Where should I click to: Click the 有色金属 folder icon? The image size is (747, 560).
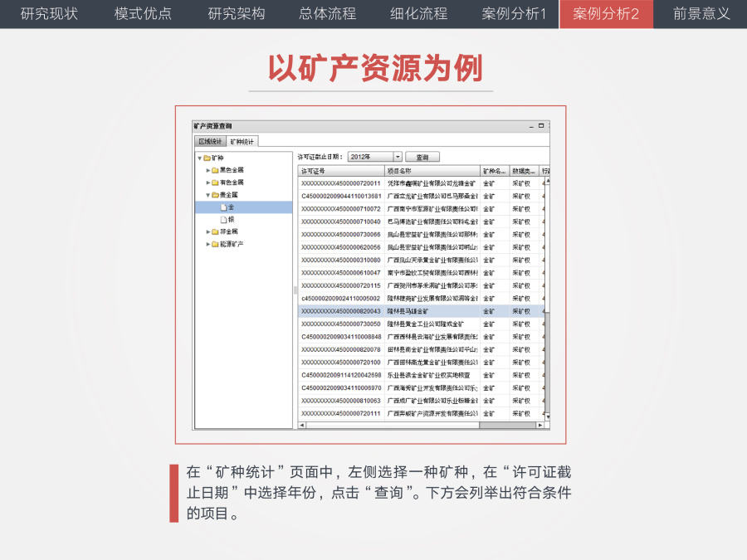coord(215,182)
